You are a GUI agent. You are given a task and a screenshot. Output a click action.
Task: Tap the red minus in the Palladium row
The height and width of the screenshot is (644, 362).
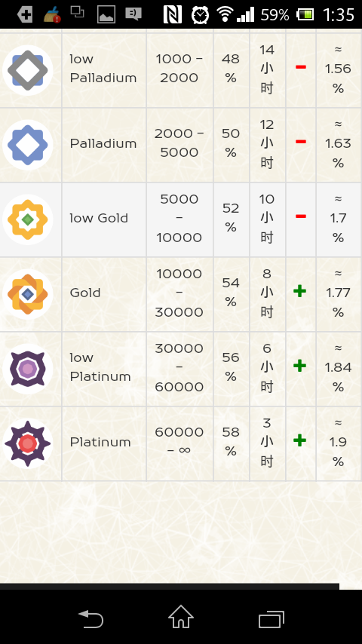(x=301, y=142)
